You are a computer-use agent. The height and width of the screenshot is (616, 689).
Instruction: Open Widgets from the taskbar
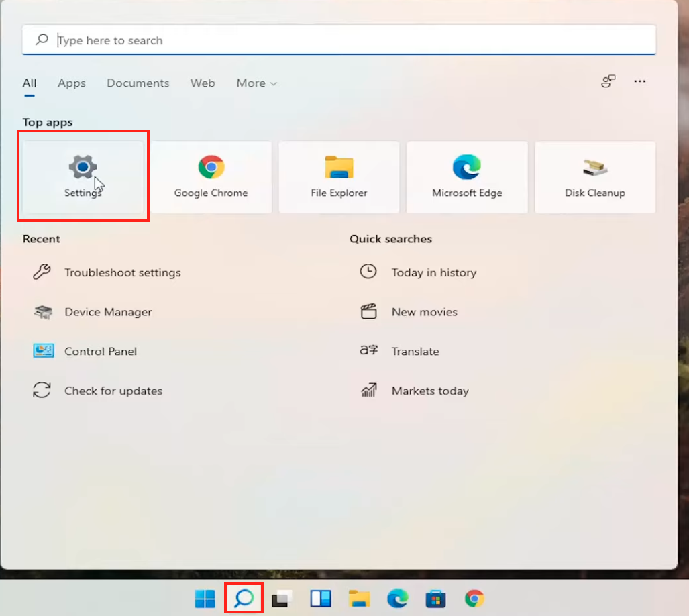pyautogui.click(x=321, y=599)
